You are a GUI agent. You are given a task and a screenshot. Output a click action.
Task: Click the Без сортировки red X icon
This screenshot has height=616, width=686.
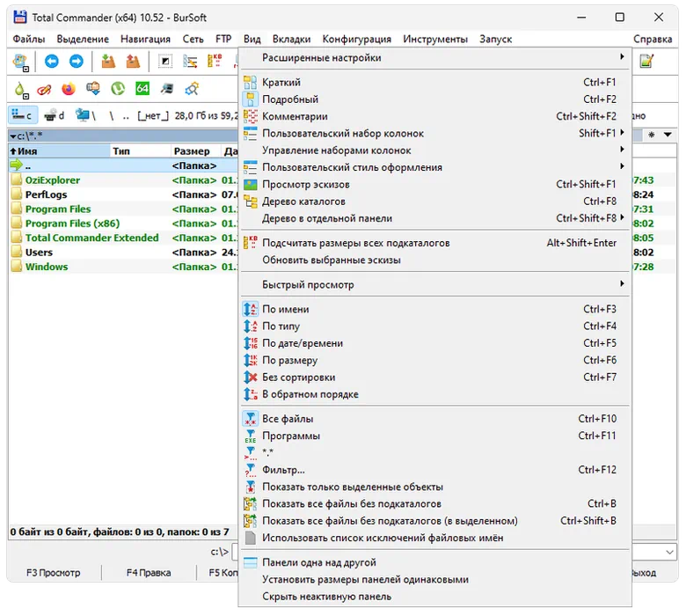click(250, 378)
